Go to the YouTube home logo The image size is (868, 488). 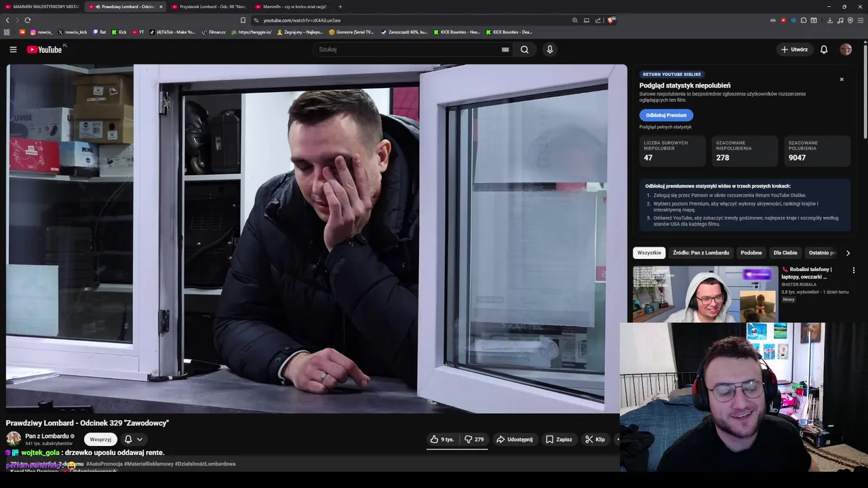pyautogui.click(x=44, y=49)
